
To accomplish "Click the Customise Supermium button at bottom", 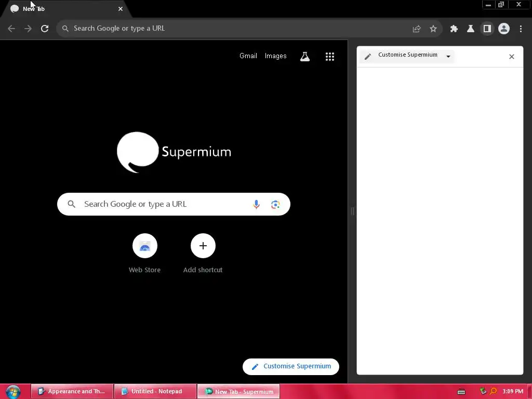I will 291,366.
